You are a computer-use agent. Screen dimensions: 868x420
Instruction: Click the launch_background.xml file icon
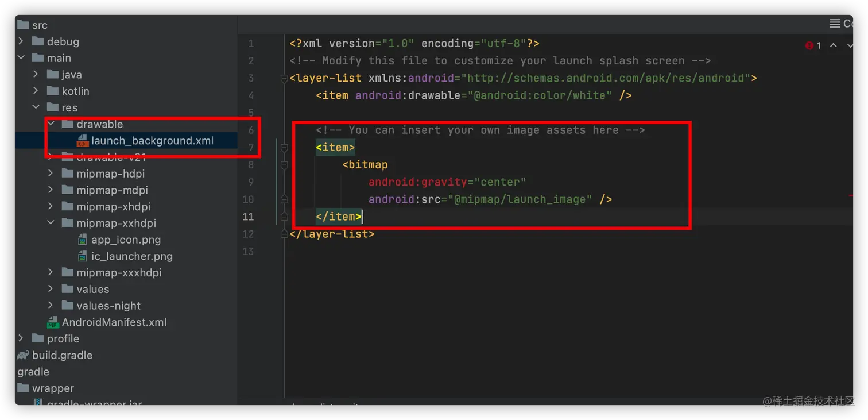point(83,141)
